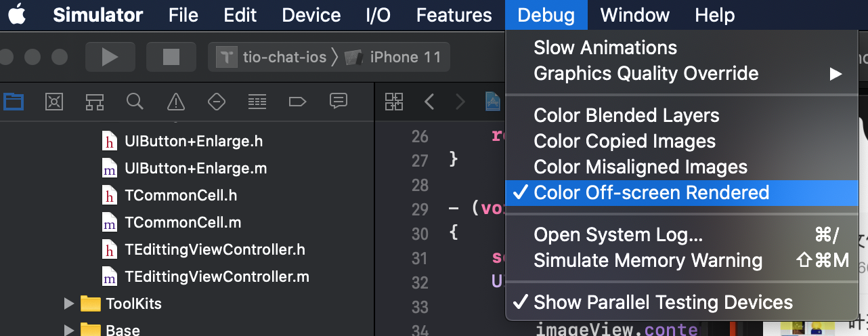Image resolution: width=868 pixels, height=336 pixels.
Task: Open the Issue navigator warning icon
Action: 175,102
